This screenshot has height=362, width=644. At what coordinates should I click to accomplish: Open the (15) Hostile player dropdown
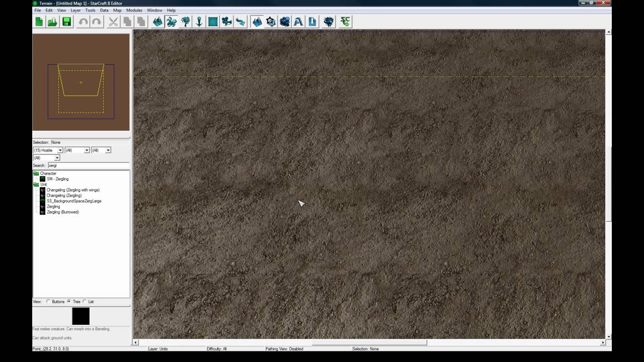point(48,150)
